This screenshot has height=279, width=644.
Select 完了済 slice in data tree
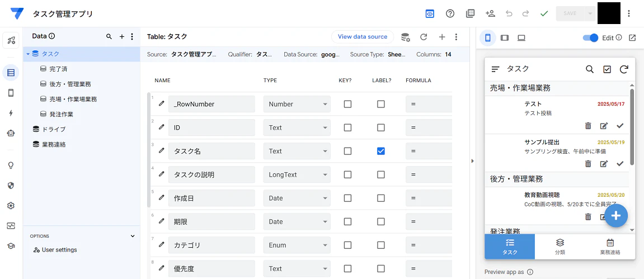pyautogui.click(x=58, y=69)
